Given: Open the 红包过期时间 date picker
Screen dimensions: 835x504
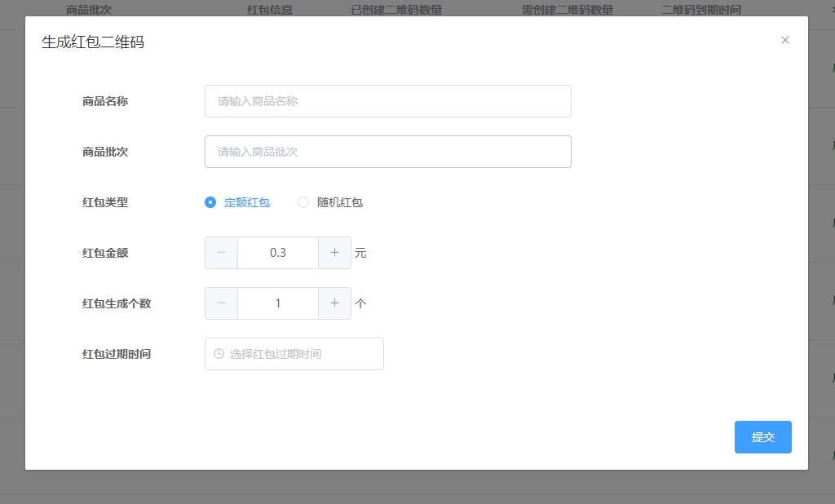Looking at the screenshot, I should tap(294, 354).
